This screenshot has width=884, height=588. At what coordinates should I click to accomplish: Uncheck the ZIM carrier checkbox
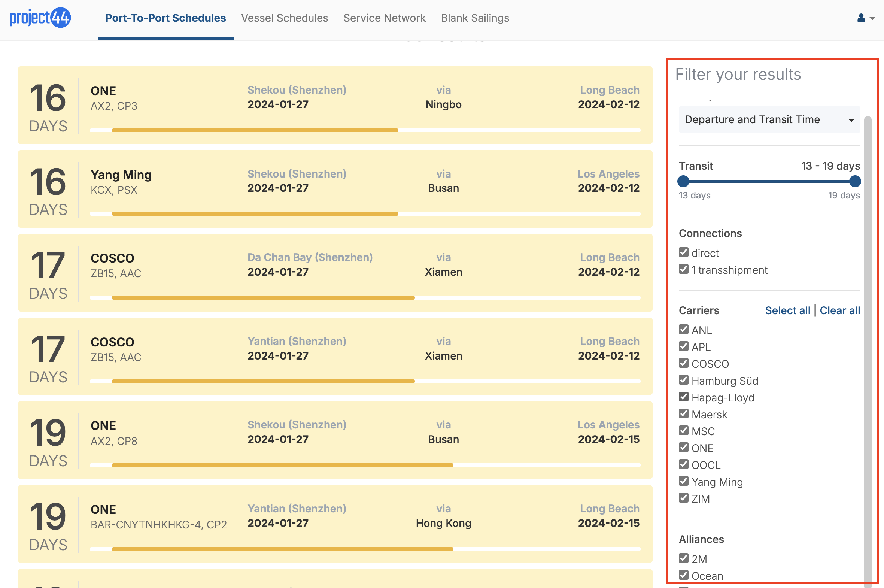click(683, 498)
